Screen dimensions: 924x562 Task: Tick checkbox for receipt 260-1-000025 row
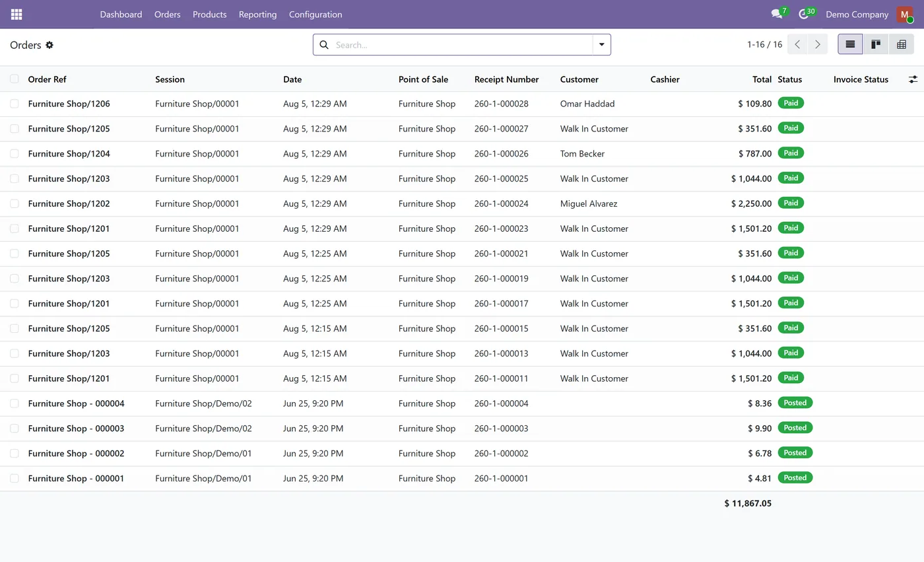tap(15, 178)
